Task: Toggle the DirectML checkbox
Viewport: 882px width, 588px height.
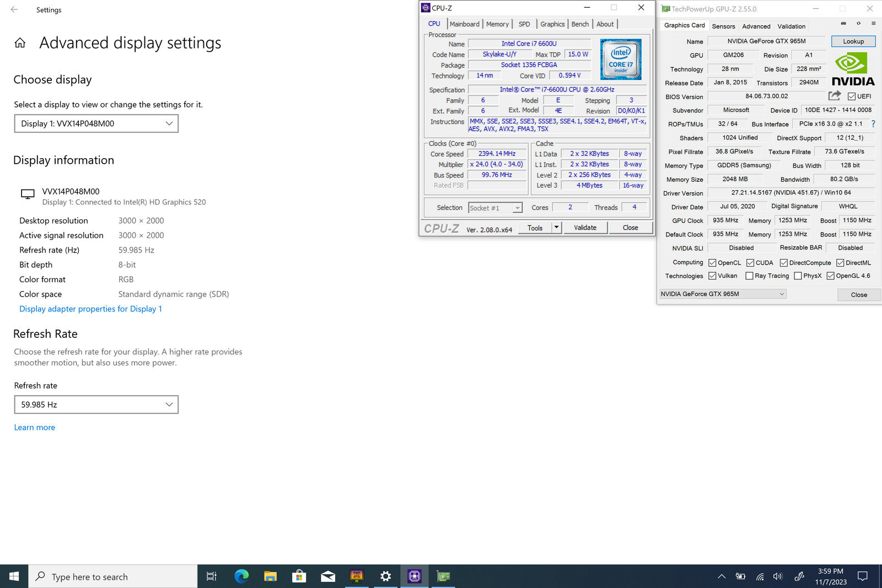Action: point(840,263)
